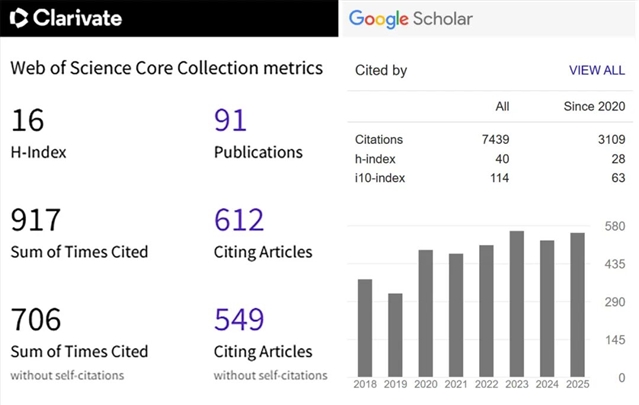Click the Web of Science H-Index value 16
This screenshot has height=405, width=639.
(28, 122)
